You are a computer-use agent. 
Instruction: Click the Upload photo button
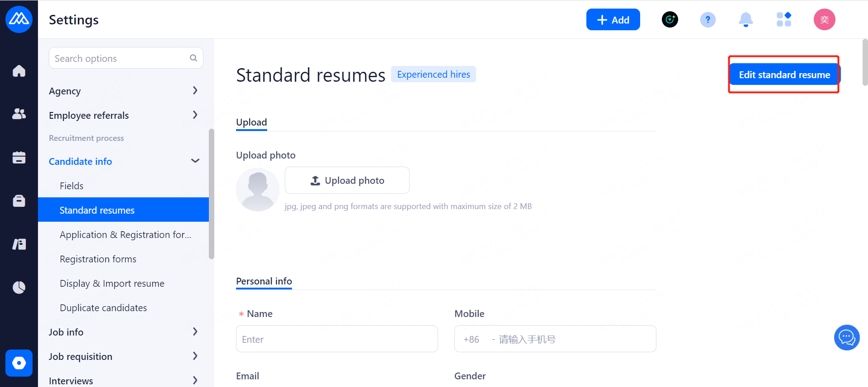tap(347, 181)
